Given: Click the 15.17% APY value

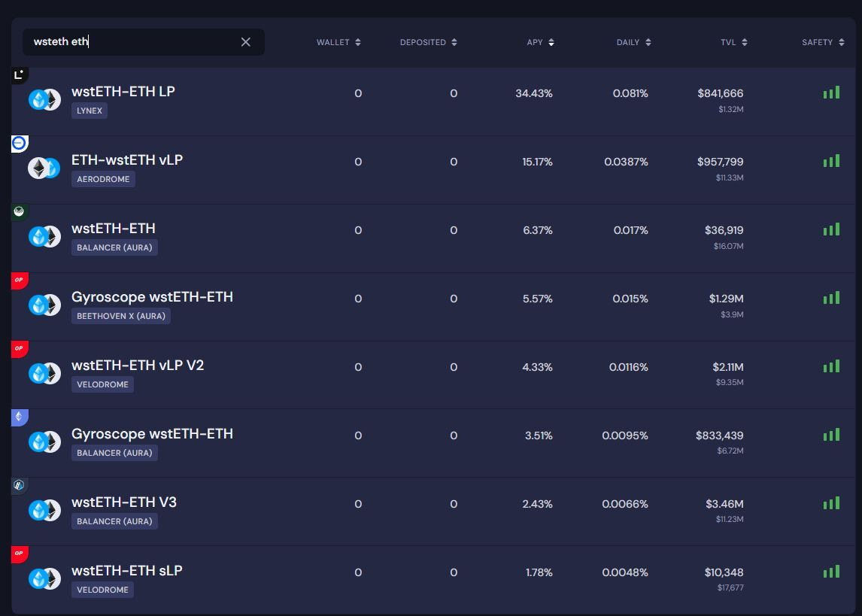Looking at the screenshot, I should (x=537, y=162).
